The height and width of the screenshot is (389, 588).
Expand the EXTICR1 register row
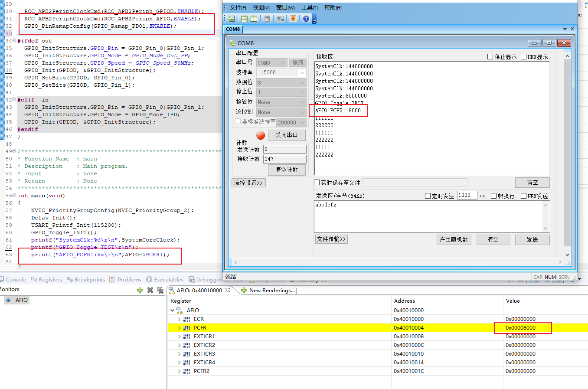(x=180, y=337)
